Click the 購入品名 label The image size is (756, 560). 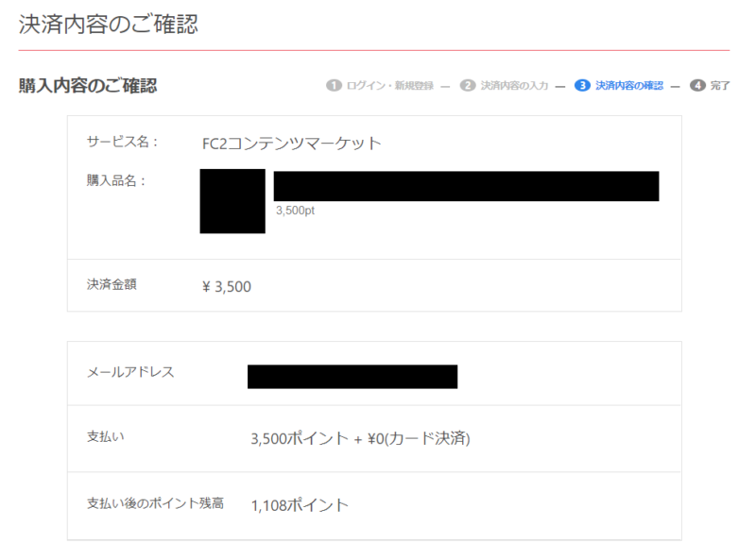(x=116, y=180)
